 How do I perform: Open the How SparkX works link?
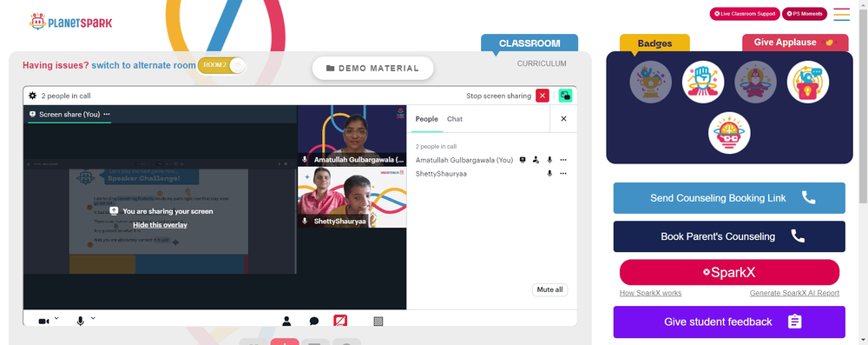pos(650,293)
